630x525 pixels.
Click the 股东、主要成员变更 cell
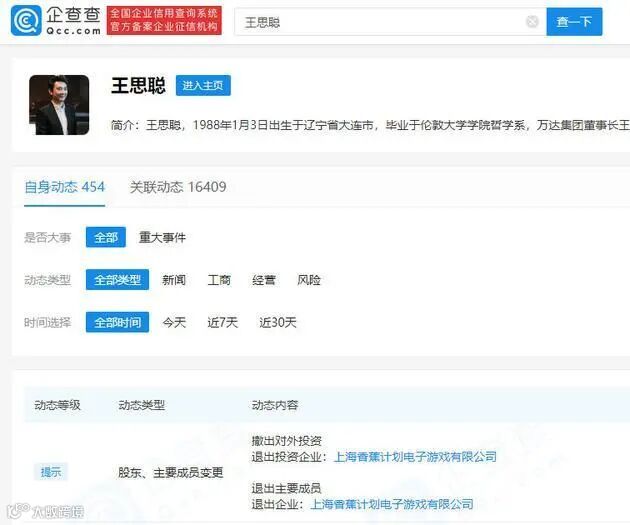(170, 472)
